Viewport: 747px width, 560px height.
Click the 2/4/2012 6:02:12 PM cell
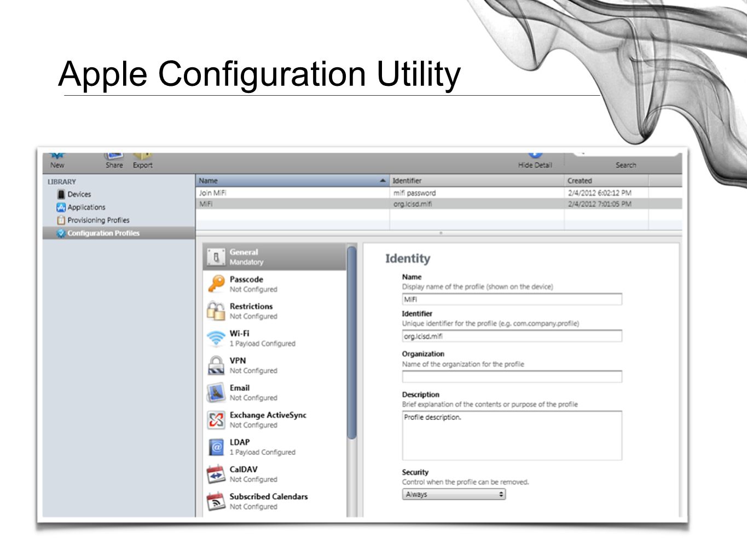tap(599, 193)
